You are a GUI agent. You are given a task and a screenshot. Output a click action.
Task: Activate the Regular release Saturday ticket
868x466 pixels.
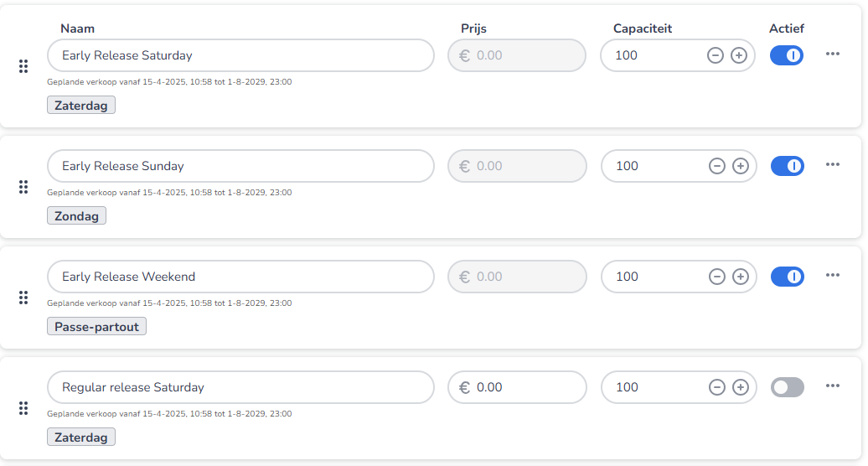tap(787, 387)
